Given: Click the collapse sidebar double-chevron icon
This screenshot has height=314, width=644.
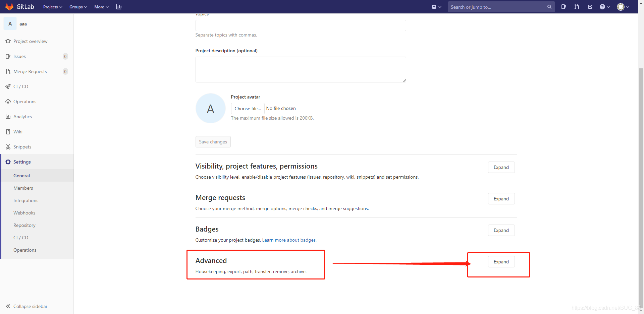Looking at the screenshot, I should [x=8, y=306].
